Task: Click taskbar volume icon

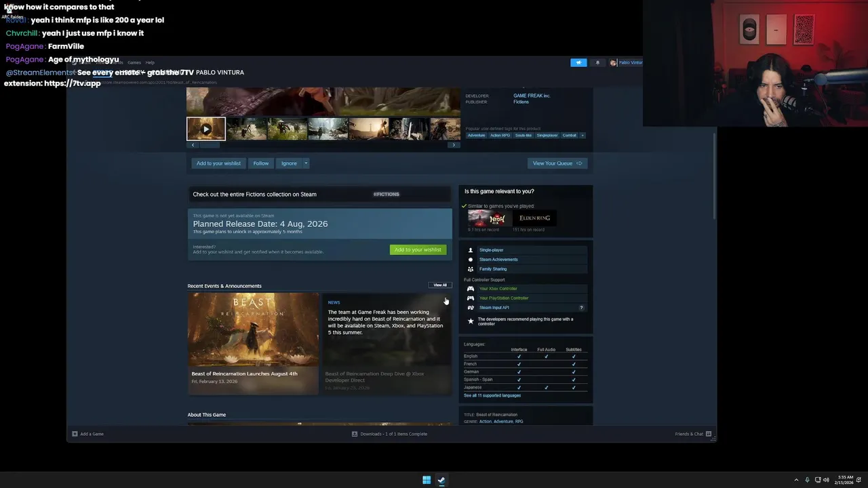Action: tap(826, 480)
